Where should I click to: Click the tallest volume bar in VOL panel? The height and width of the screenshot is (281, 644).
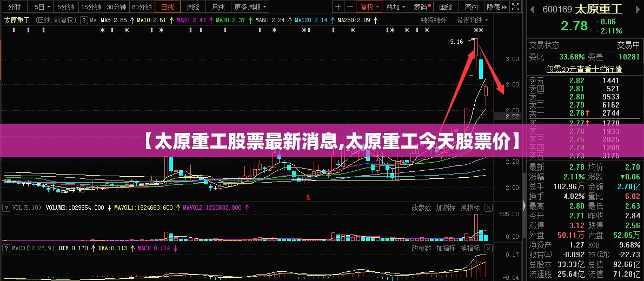[476, 227]
